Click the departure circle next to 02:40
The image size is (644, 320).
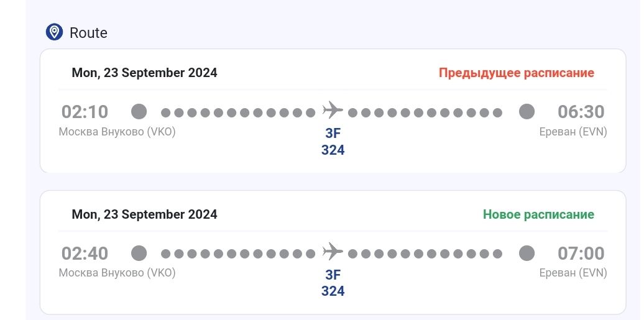click(139, 253)
